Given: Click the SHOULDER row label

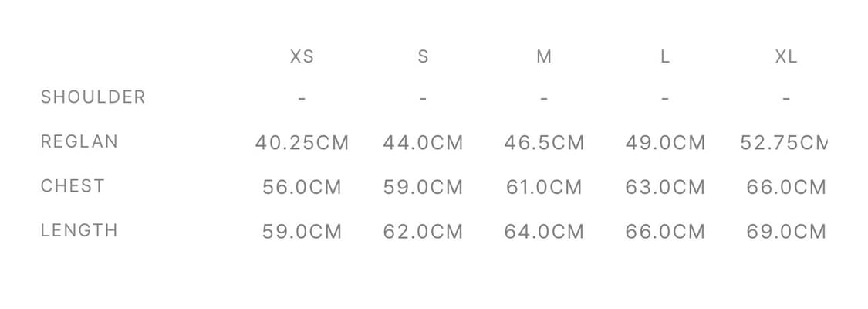Looking at the screenshot, I should [93, 97].
